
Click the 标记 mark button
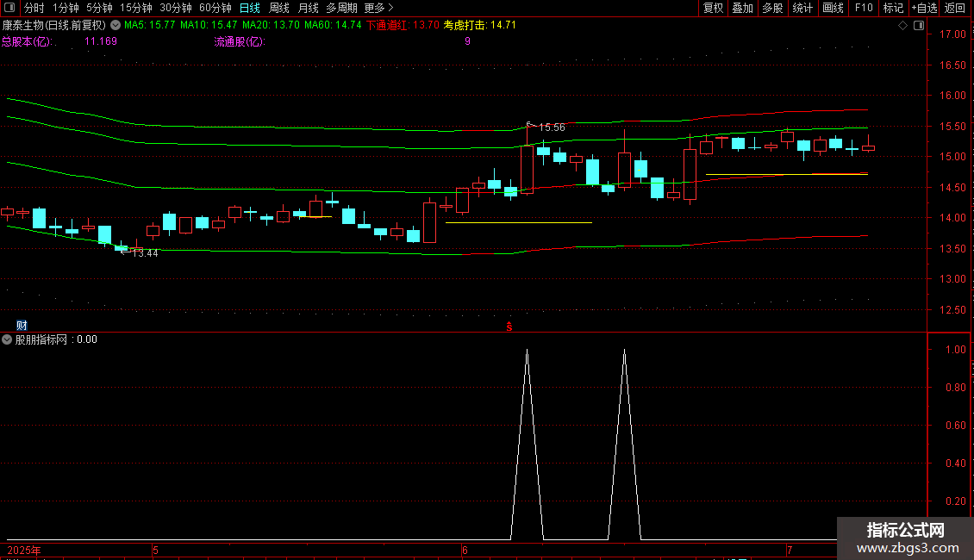(x=893, y=8)
